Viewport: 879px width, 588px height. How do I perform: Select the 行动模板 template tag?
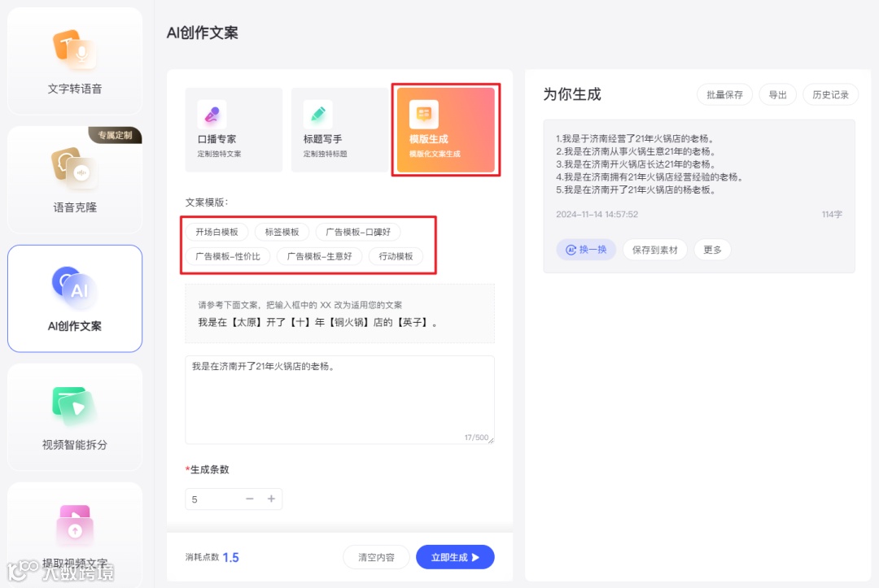tap(396, 256)
